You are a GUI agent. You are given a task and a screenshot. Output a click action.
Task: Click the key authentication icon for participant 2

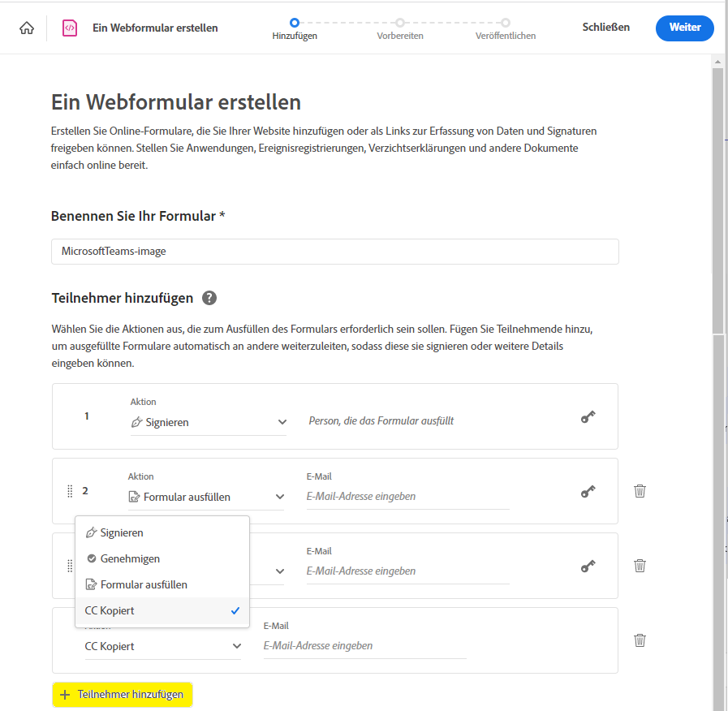tap(588, 491)
